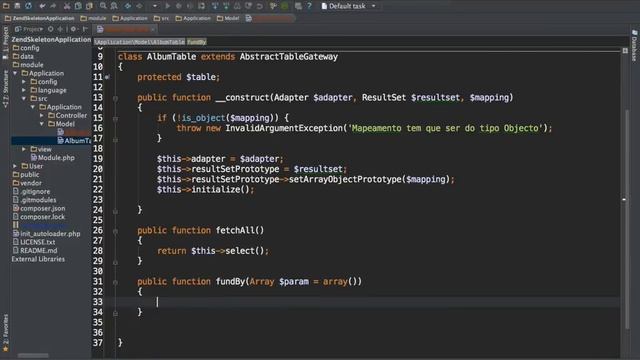Close the open editor tab
The height and width of the screenshot is (360, 640).
click(153, 29)
